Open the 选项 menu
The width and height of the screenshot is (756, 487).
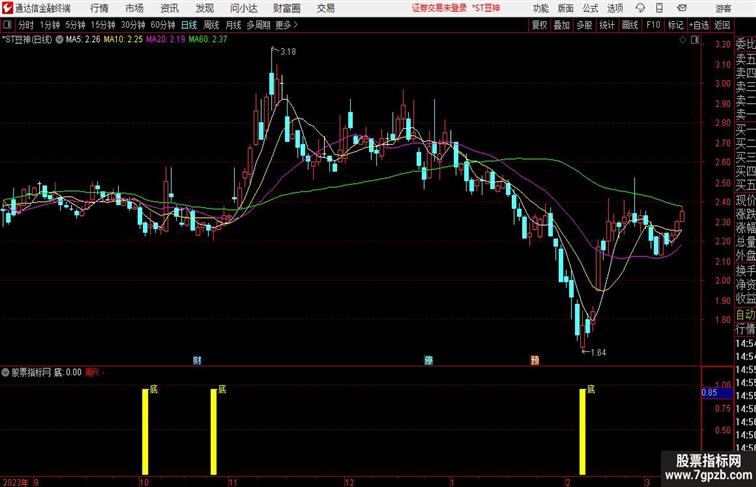coord(615,8)
